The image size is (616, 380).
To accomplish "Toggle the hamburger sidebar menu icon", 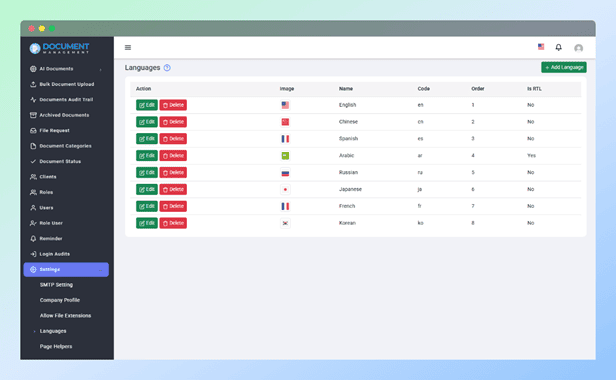I will [x=128, y=48].
